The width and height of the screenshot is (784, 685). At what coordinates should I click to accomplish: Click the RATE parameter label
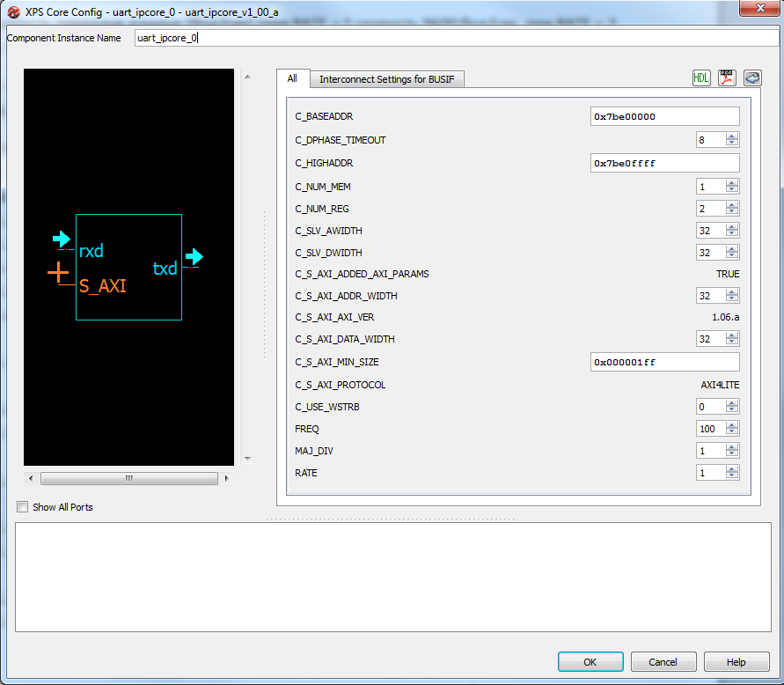pyautogui.click(x=306, y=473)
